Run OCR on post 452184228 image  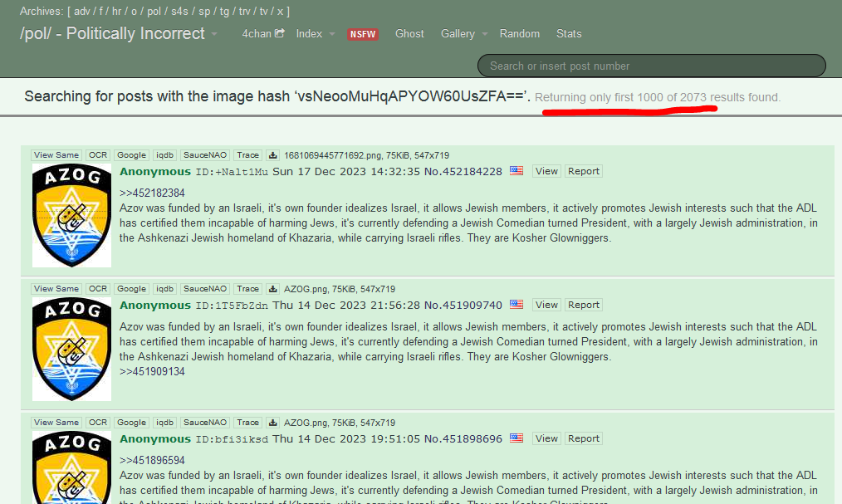click(98, 155)
